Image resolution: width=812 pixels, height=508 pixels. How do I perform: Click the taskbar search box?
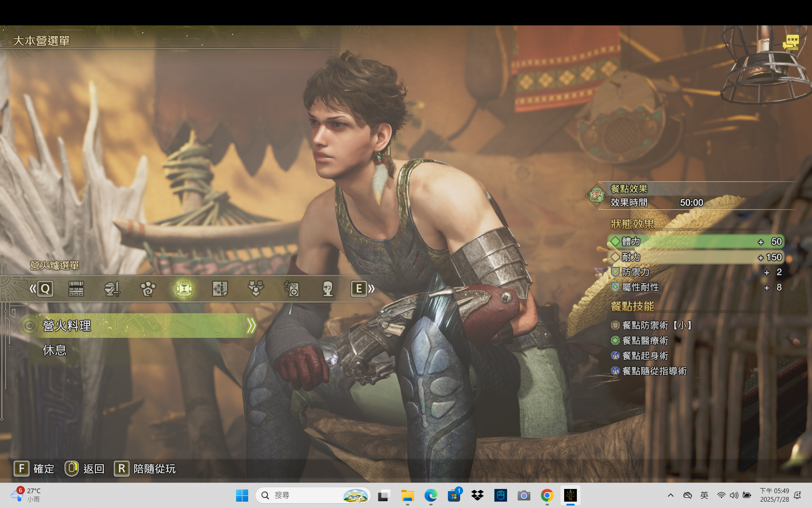pyautogui.click(x=313, y=495)
